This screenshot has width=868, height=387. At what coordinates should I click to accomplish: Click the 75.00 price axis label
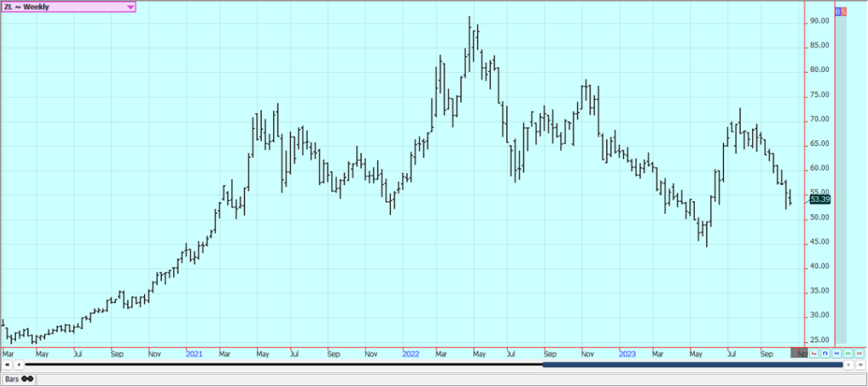tap(820, 95)
